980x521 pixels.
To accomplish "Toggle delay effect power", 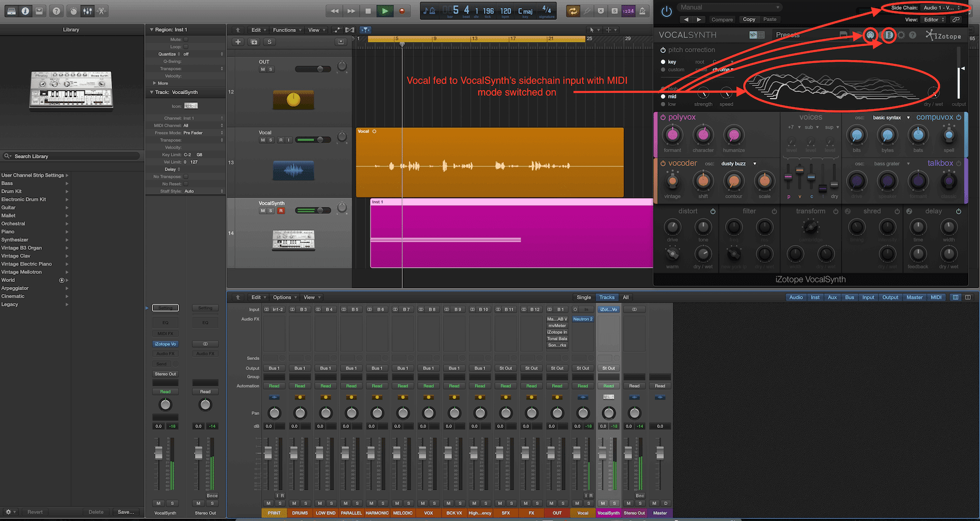I will pos(959,211).
